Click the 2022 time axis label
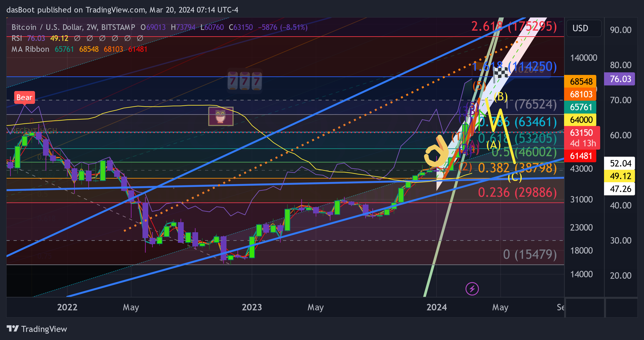The image size is (644, 340). click(x=67, y=307)
